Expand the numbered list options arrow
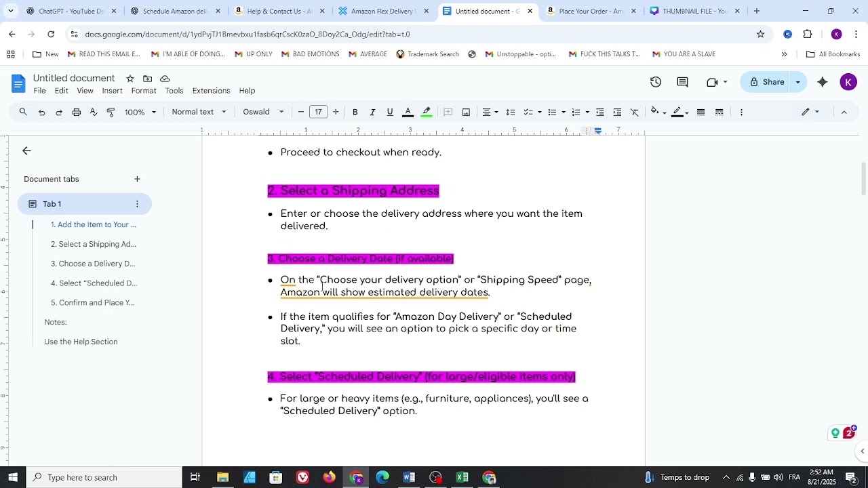Image resolution: width=868 pixels, height=488 pixels. click(587, 112)
